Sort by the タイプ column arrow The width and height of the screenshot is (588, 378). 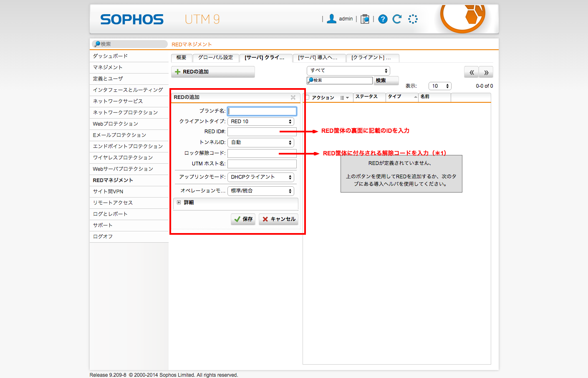[415, 97]
